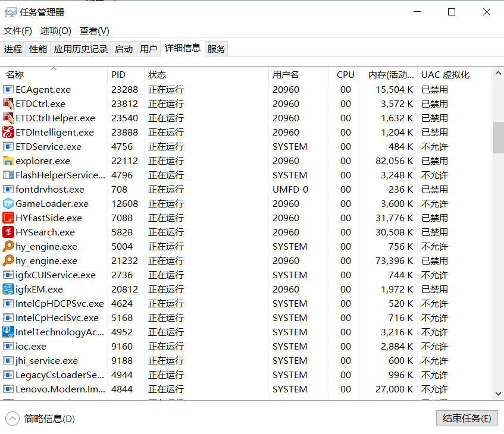Image resolution: width=504 pixels, height=434 pixels.
Task: Click the ETDService.exe process icon
Action: (8, 146)
